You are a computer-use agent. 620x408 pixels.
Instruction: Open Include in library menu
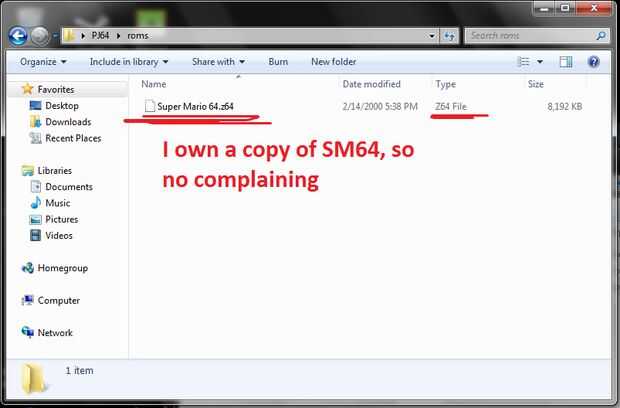129,62
